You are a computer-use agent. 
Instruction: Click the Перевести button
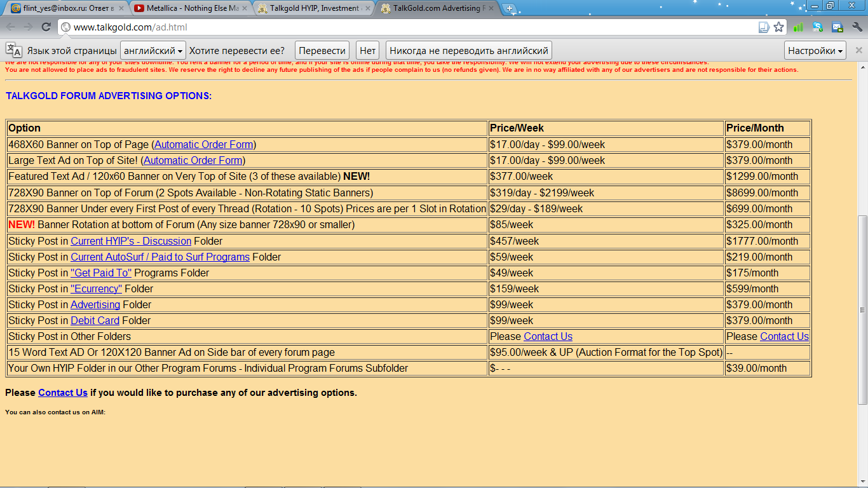[322, 51]
